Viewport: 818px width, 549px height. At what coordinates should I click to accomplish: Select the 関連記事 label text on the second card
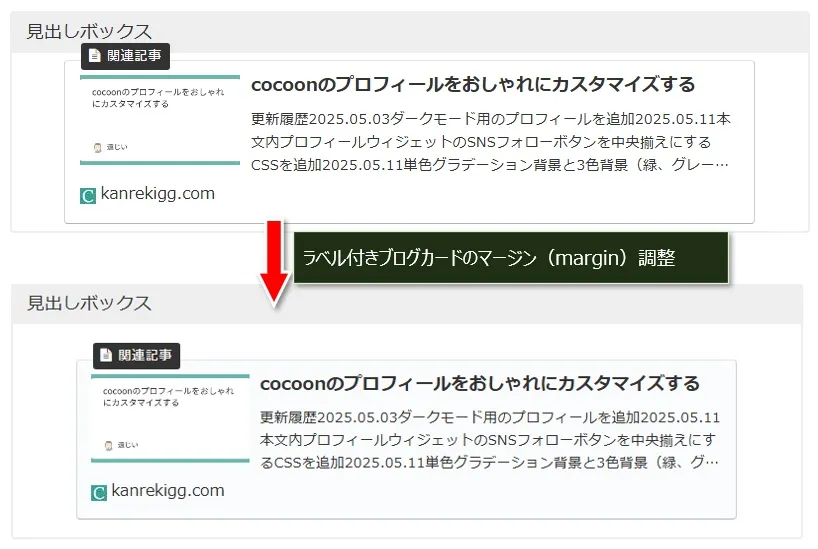pos(145,355)
